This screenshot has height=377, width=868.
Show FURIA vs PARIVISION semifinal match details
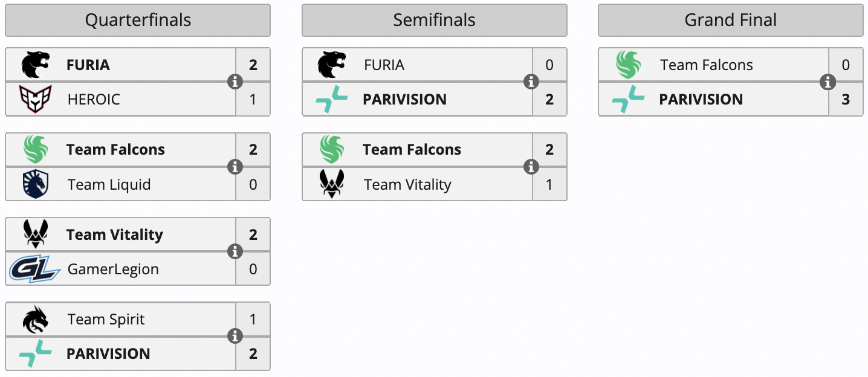point(531,82)
